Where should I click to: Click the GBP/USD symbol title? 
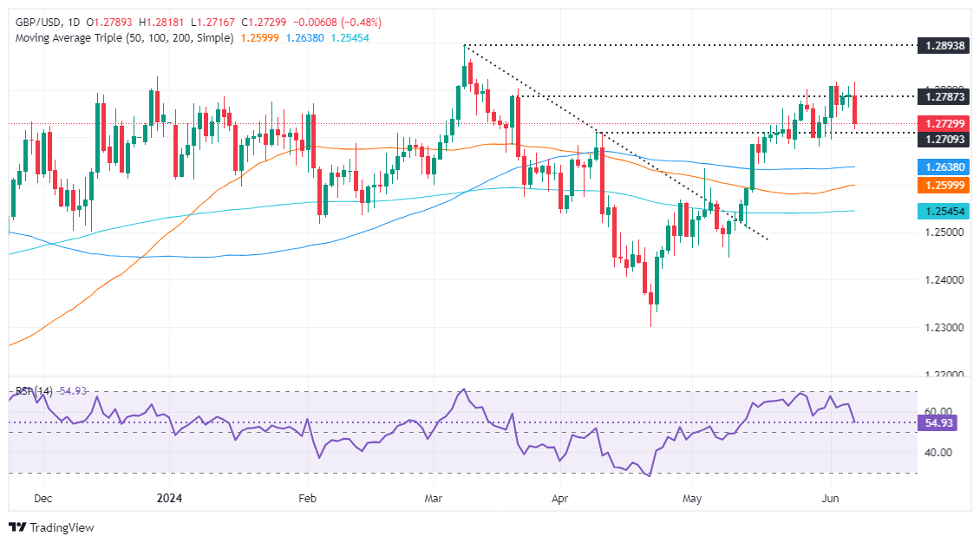pos(36,22)
